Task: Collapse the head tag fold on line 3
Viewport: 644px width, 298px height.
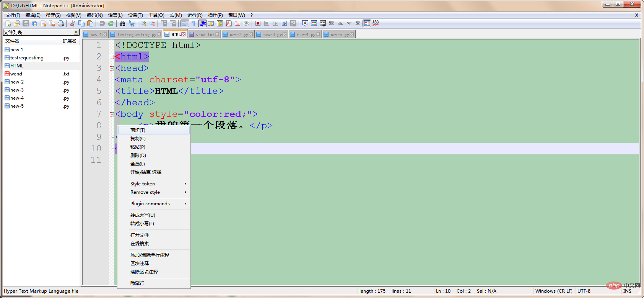Action: (112, 68)
